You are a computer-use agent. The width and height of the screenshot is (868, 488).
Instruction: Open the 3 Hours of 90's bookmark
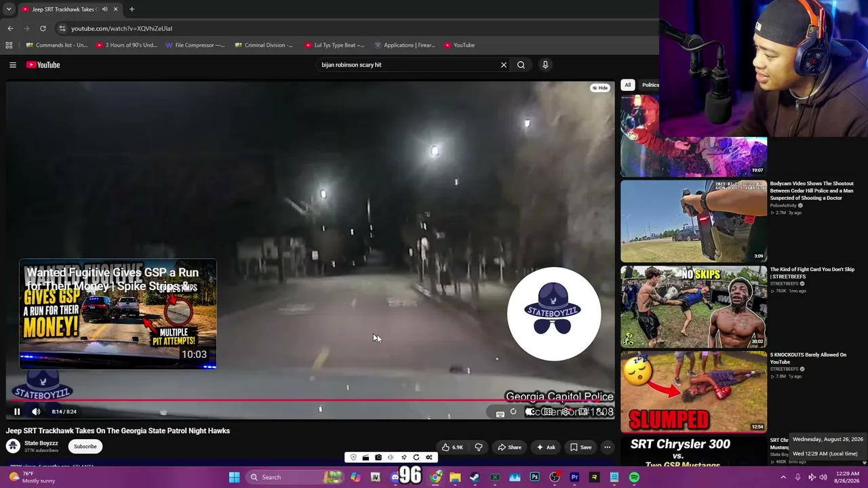[x=127, y=45]
